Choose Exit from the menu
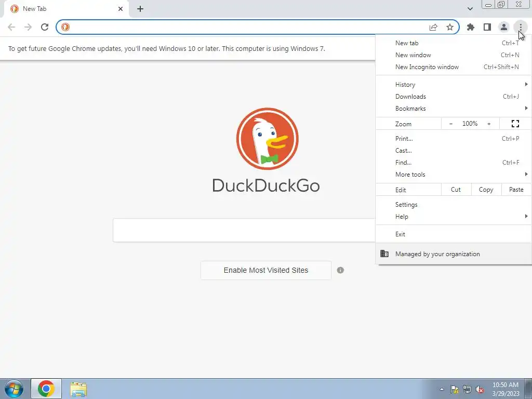Viewport: 532px width, 399px height. (454, 234)
